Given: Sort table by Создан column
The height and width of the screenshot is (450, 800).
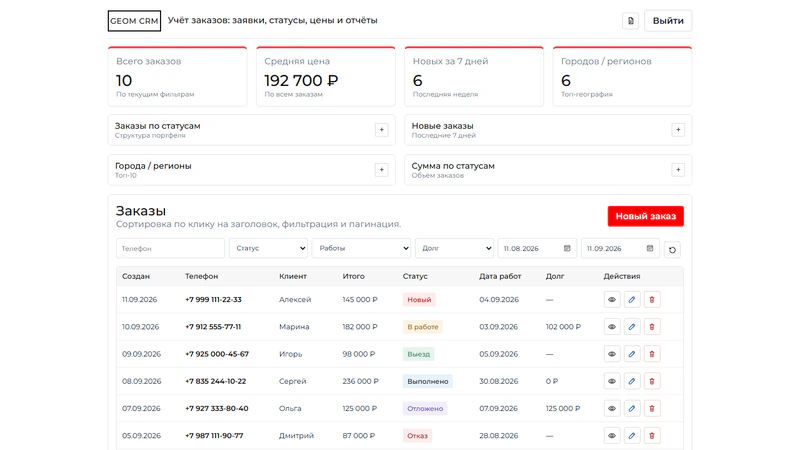Looking at the screenshot, I should click(x=136, y=276).
